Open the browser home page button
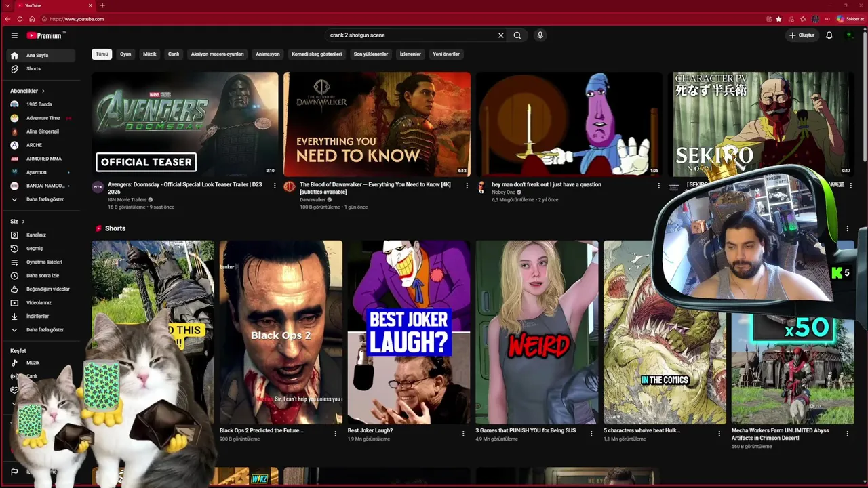This screenshot has height=488, width=868. click(32, 19)
